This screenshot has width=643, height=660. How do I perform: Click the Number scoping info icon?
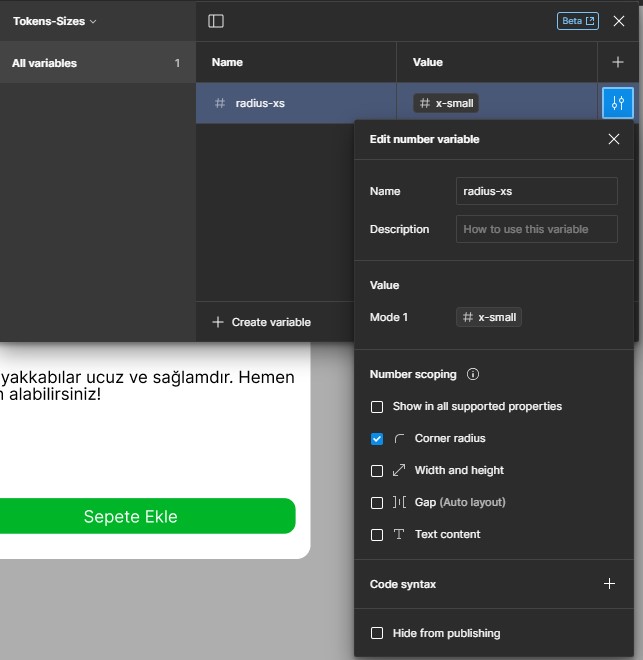473,375
